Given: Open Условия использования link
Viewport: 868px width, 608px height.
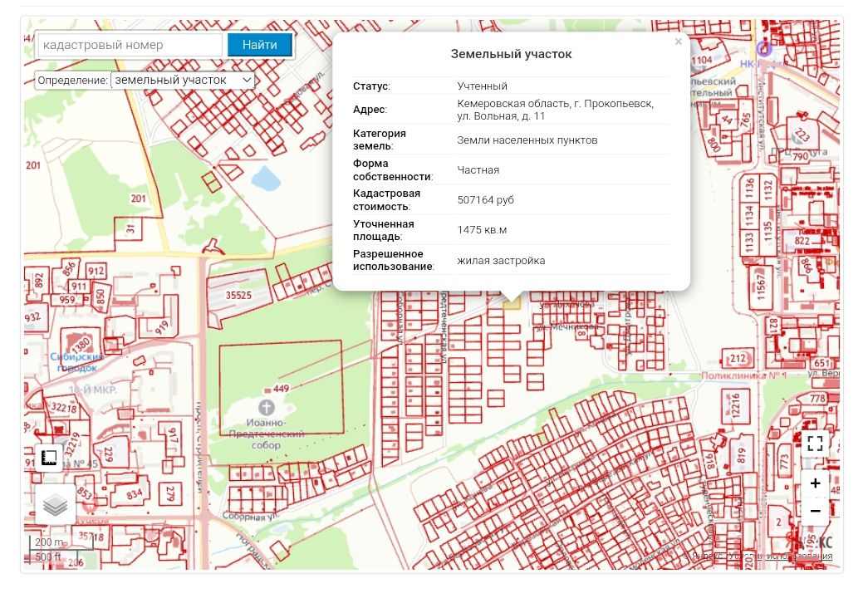Looking at the screenshot, I should pos(781,556).
